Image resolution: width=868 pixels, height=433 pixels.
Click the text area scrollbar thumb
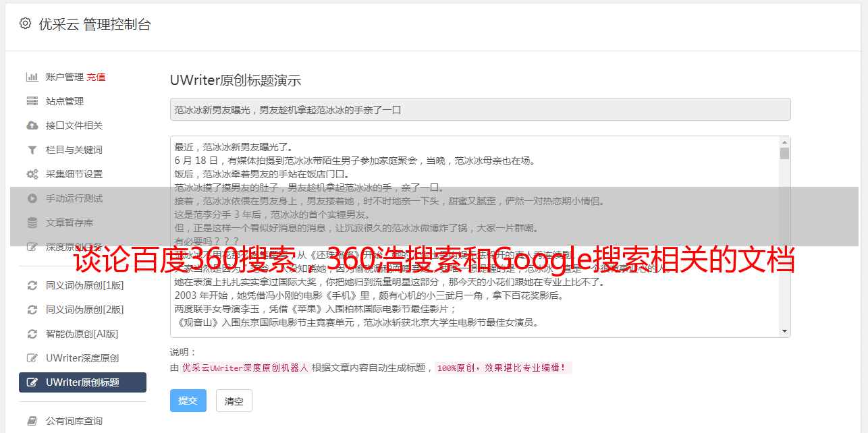click(x=784, y=153)
